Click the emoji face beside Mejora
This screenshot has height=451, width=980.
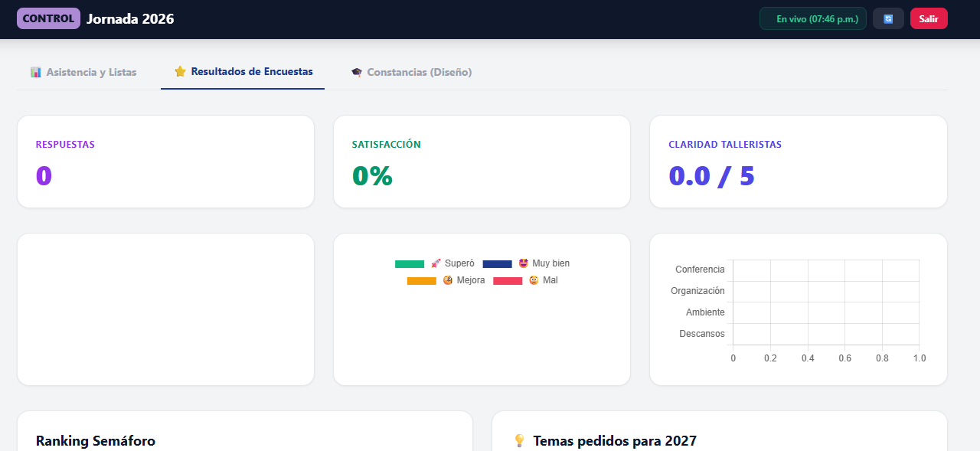(448, 280)
